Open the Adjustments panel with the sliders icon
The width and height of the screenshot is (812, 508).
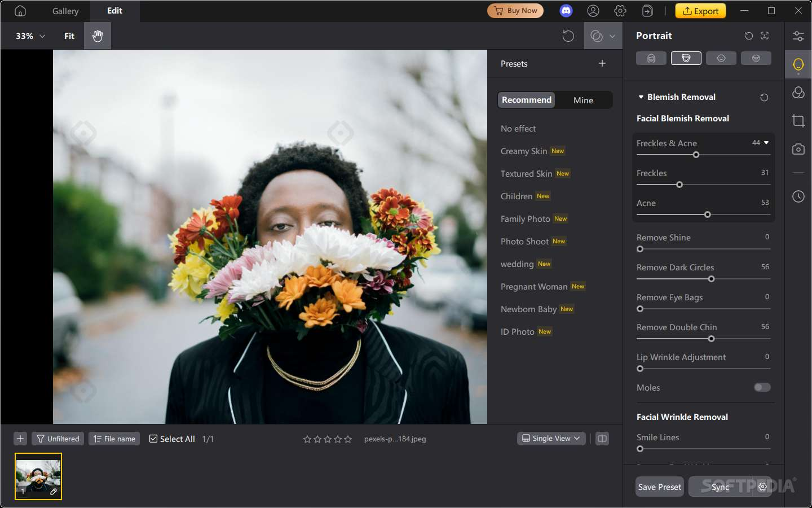798,36
